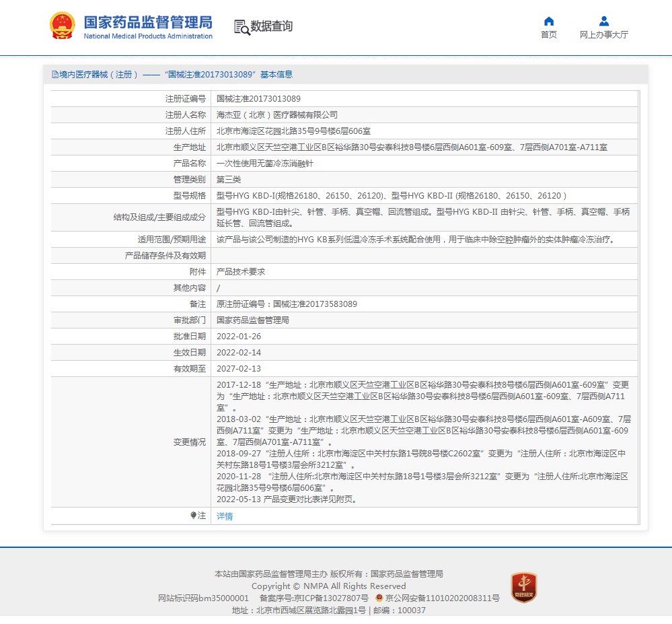
Task: Open 京公网安备11010202008311号 link
Action: click(443, 598)
